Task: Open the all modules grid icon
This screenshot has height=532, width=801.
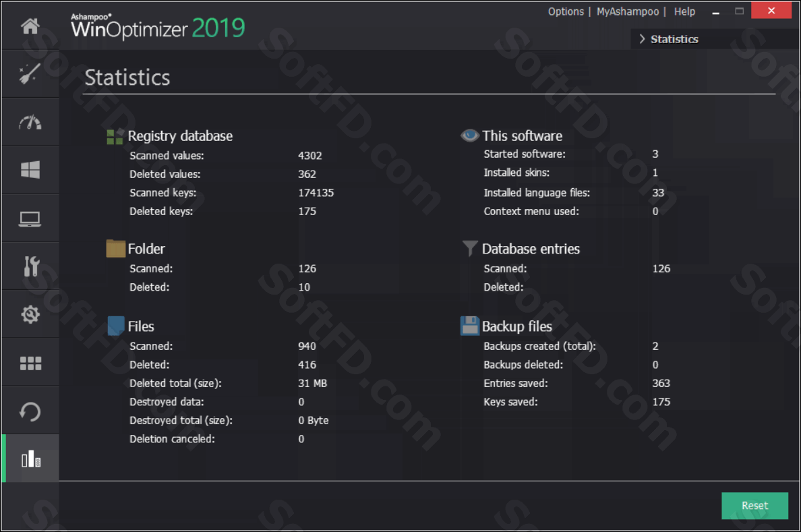Action: click(x=30, y=363)
